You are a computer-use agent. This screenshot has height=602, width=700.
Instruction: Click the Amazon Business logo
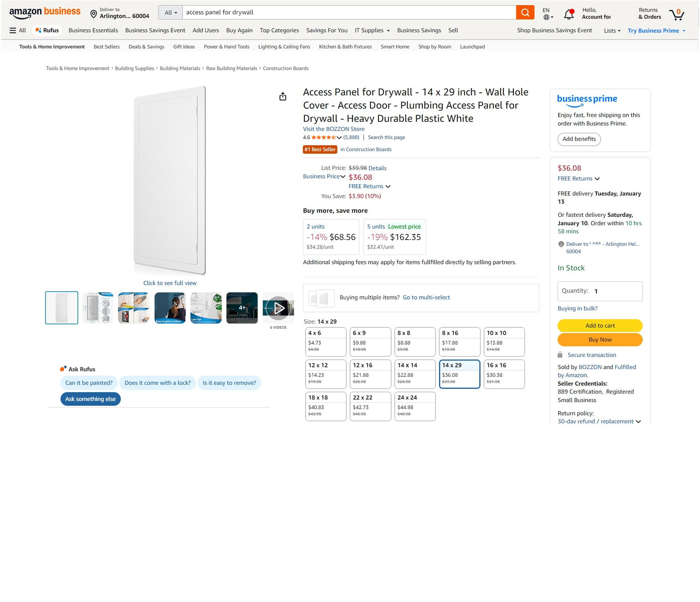[x=45, y=13]
